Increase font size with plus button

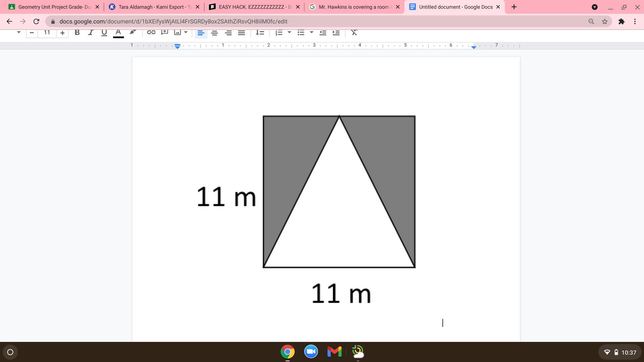pyautogui.click(x=62, y=33)
